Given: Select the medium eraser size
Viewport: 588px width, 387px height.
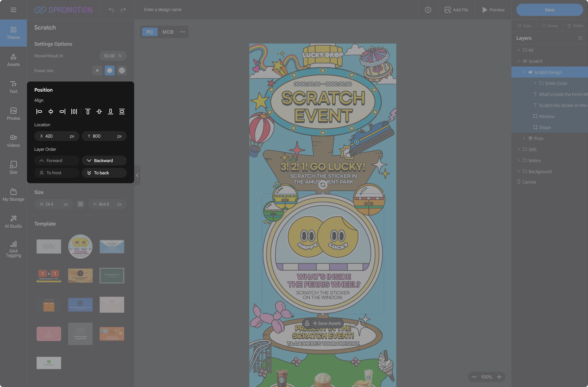Looking at the screenshot, I should [110, 70].
